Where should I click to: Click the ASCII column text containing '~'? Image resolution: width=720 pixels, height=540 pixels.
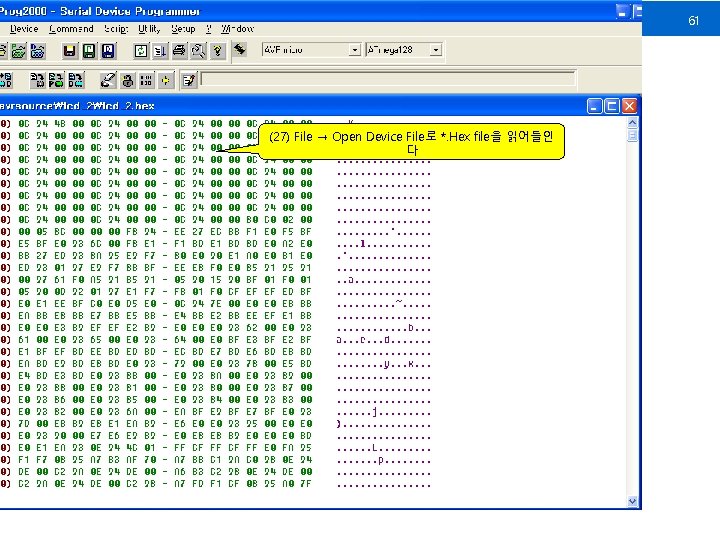pos(384,304)
